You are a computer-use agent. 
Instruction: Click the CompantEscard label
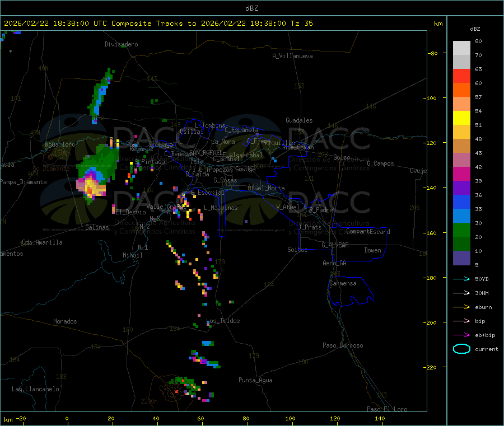click(x=368, y=231)
